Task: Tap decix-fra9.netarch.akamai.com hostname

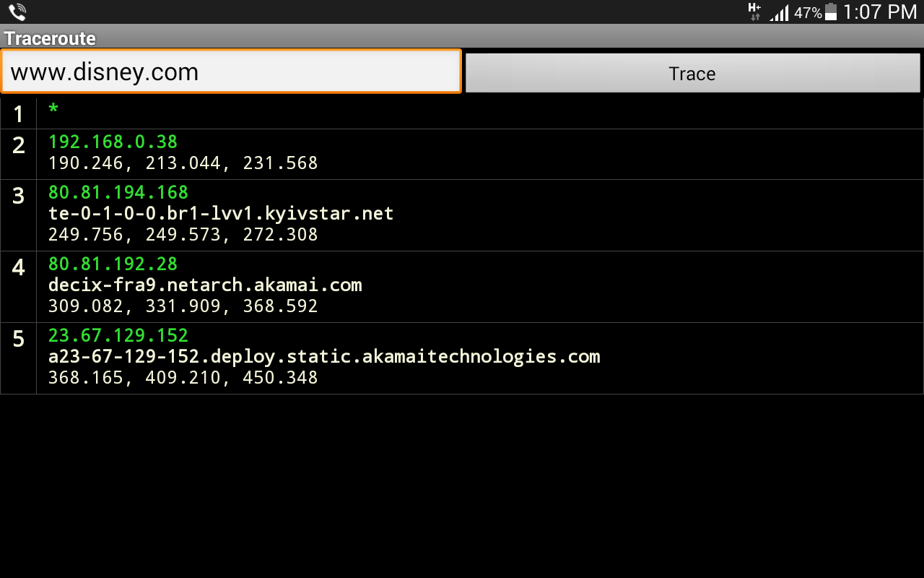Action: [205, 285]
